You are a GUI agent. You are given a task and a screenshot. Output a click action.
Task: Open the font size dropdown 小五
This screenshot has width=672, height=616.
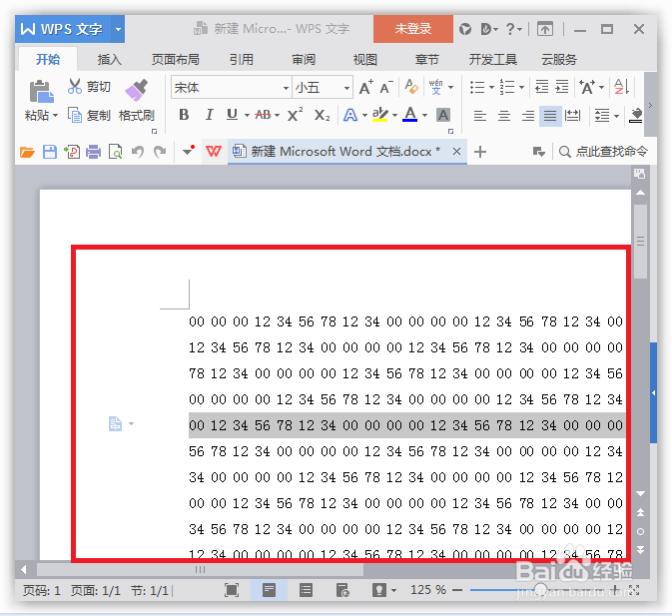346,88
